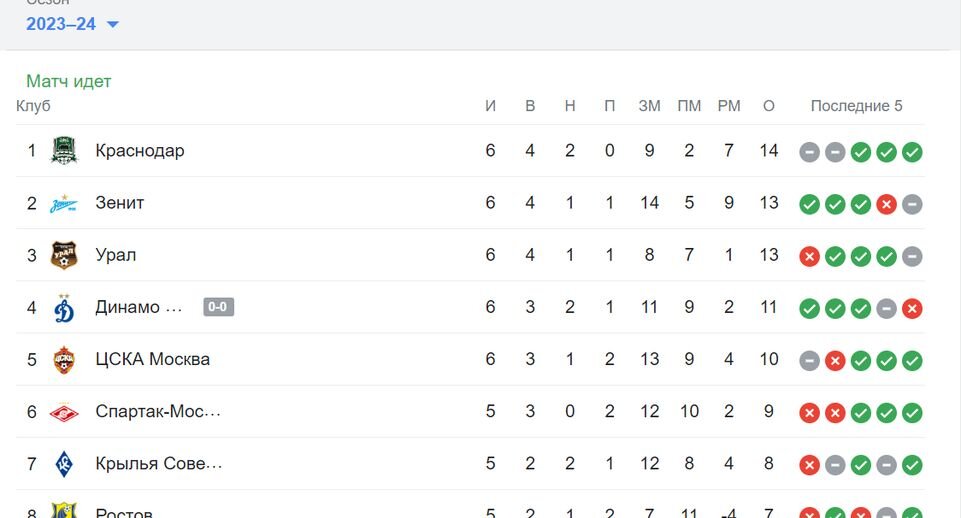The height and width of the screenshot is (518, 961).
Task: Click Dinamo's last red loss indicator
Action: pos(912,308)
